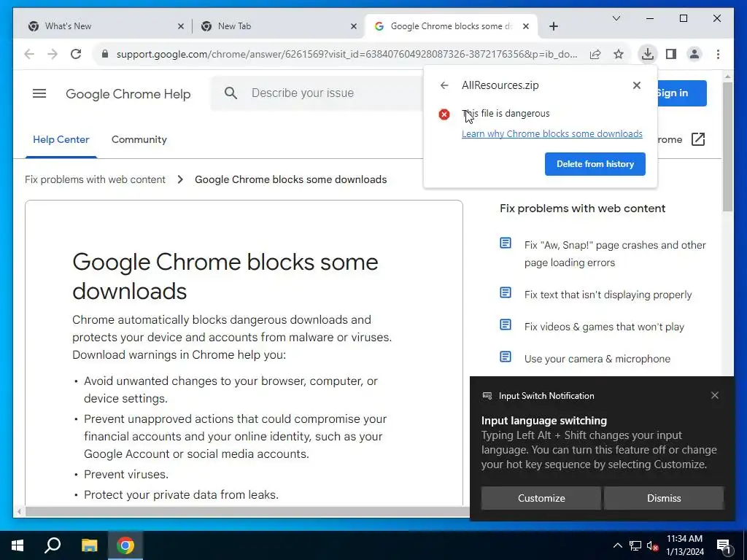The width and height of the screenshot is (747, 560).
Task: Click the AllResources.zip file name
Action: coord(500,85)
